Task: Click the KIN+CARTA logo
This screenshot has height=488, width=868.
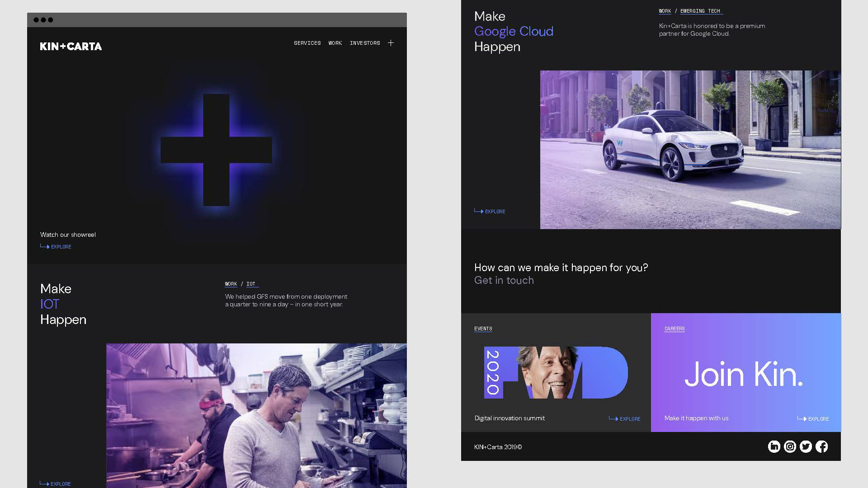Action: [x=71, y=46]
